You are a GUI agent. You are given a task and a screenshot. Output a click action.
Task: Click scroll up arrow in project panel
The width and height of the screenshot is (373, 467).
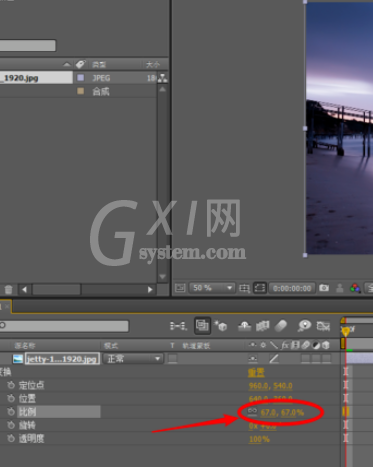162,89
